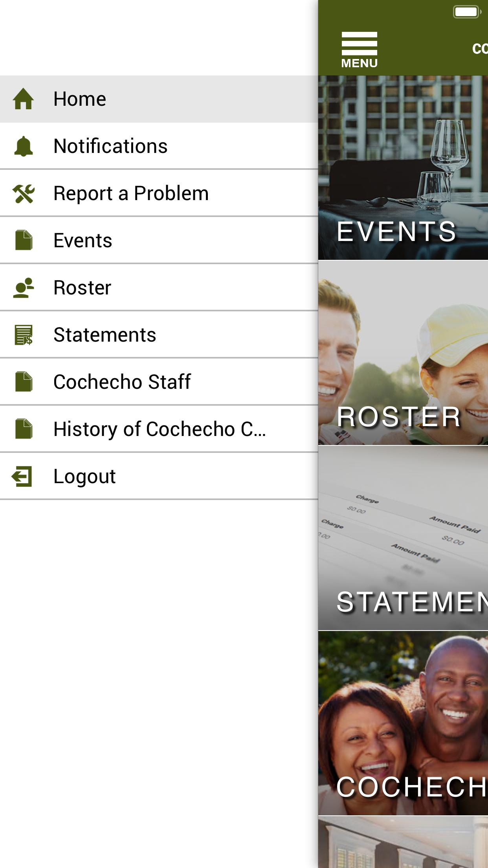This screenshot has width=488, height=868.
Task: Click the Roster person icon
Action: tap(23, 288)
